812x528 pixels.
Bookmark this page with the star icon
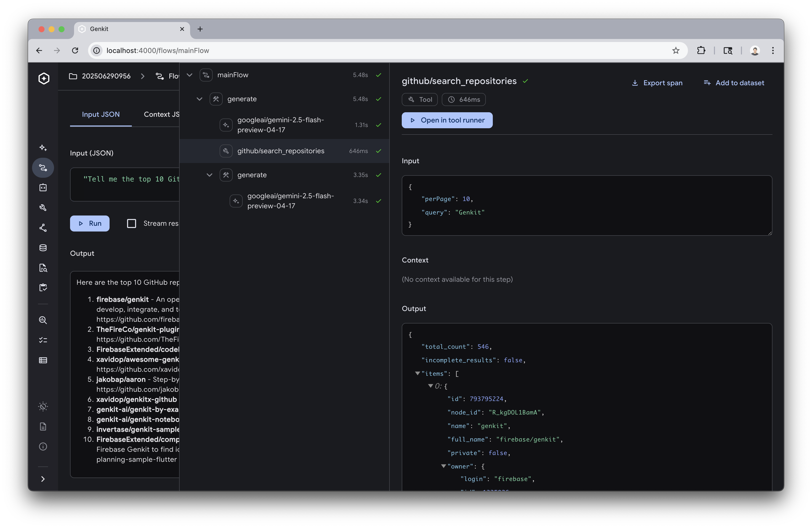pos(675,50)
